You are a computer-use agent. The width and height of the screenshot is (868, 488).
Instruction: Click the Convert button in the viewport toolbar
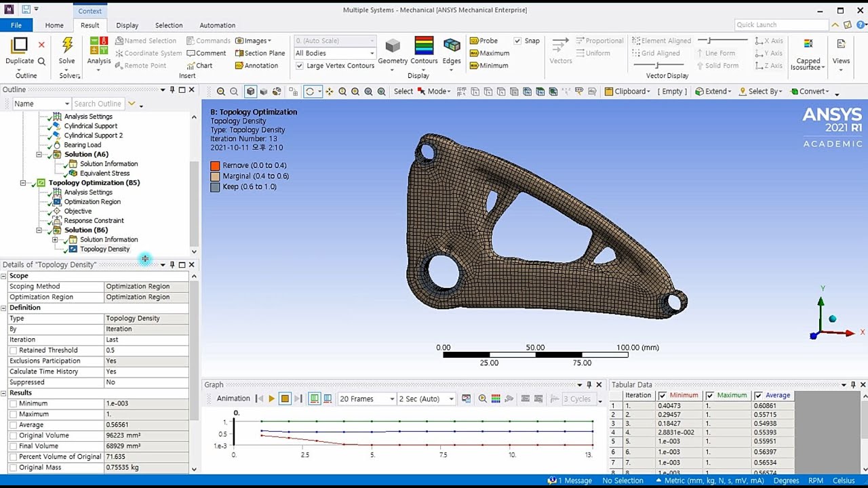pos(810,91)
